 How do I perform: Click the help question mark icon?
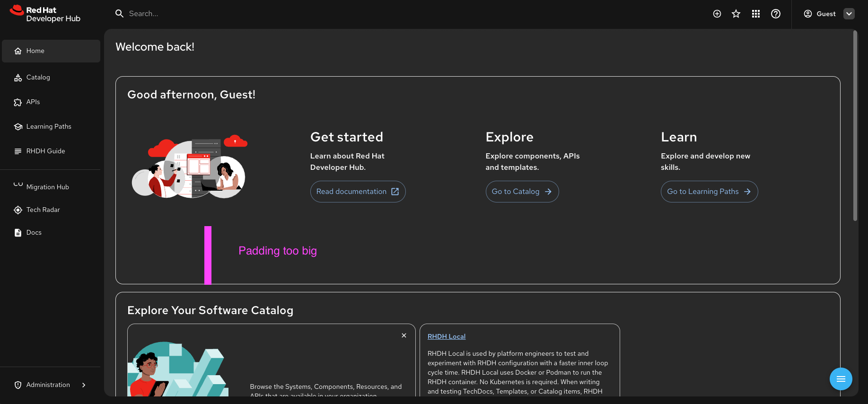(x=776, y=14)
